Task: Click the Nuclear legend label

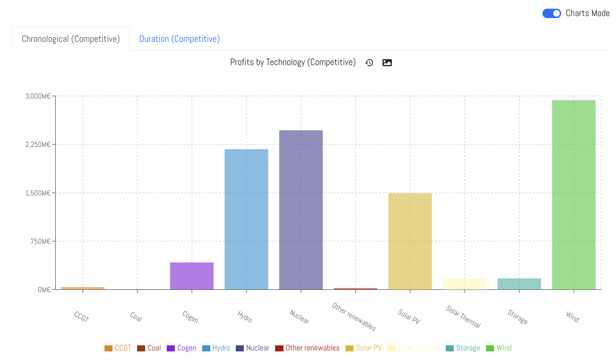Action: [257, 348]
